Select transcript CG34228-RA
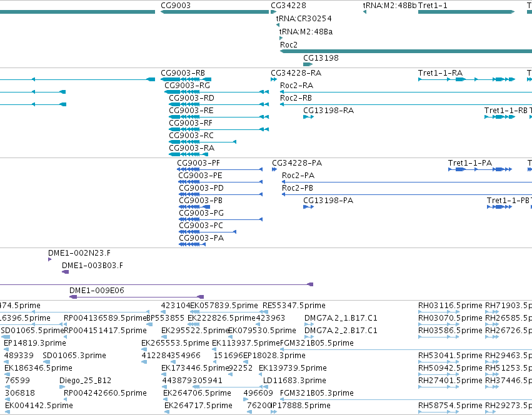The image size is (532, 415). (296, 73)
